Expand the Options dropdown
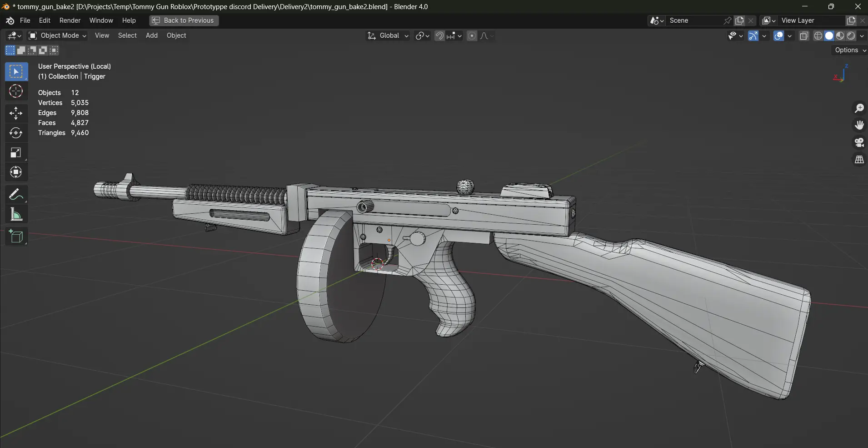This screenshot has width=868, height=448. point(849,50)
